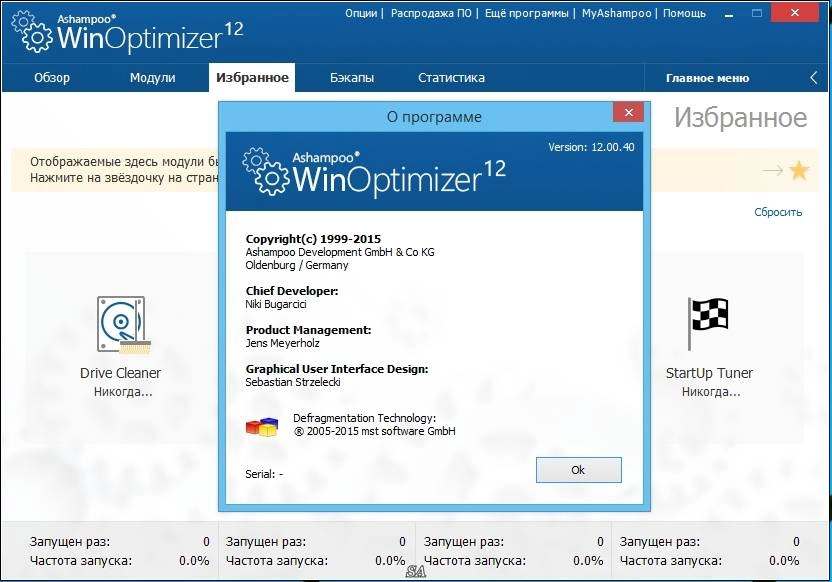Click the Defragmentation Technology: label
The image size is (832, 582).
coord(365,418)
